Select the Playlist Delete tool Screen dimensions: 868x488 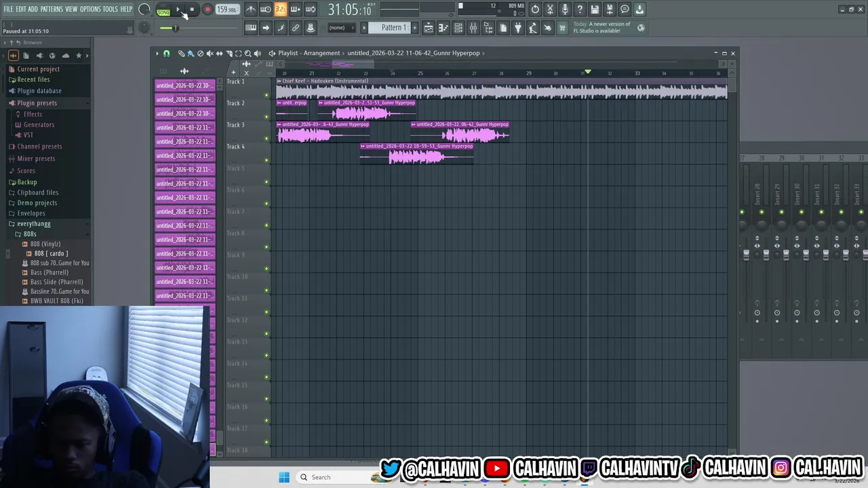(200, 53)
